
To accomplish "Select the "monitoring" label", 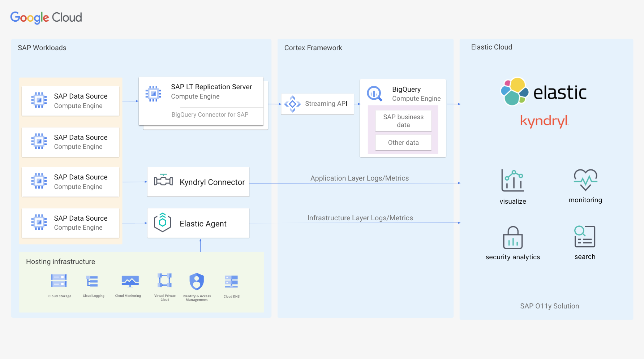I will [585, 200].
